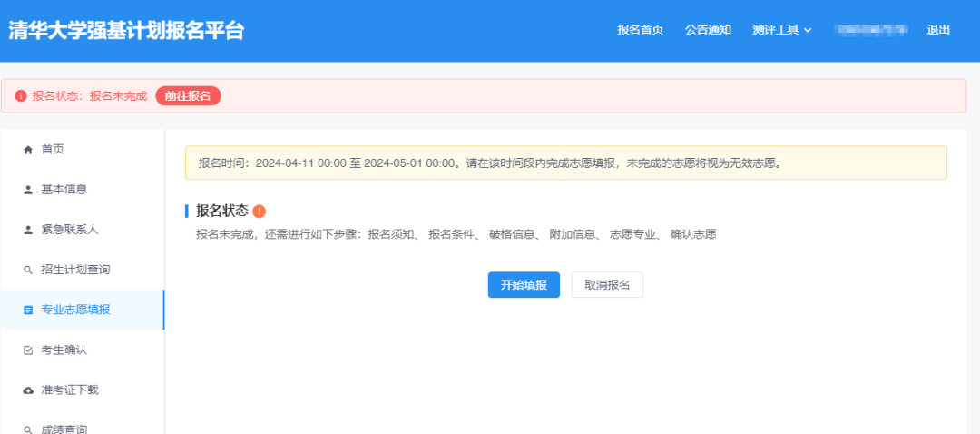Screen dimensions: 980x434
Task: Click the 报名状态 section heading
Action: pos(222,212)
